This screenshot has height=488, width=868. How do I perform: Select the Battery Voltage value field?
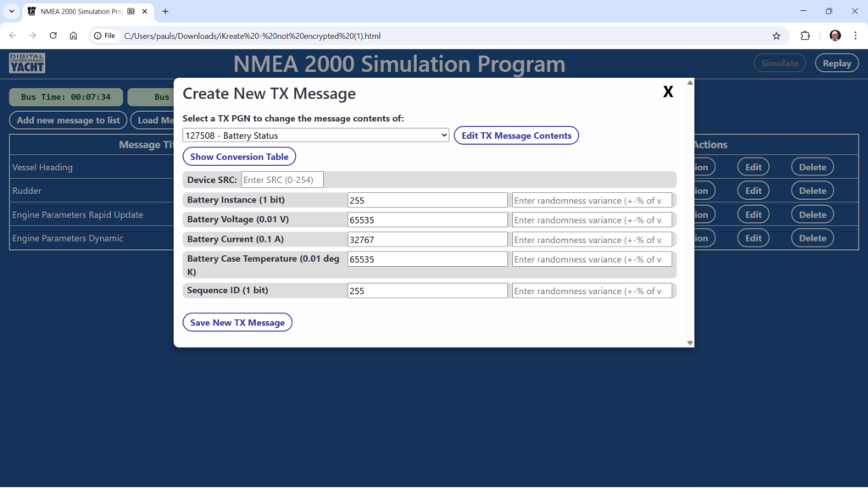[427, 219]
